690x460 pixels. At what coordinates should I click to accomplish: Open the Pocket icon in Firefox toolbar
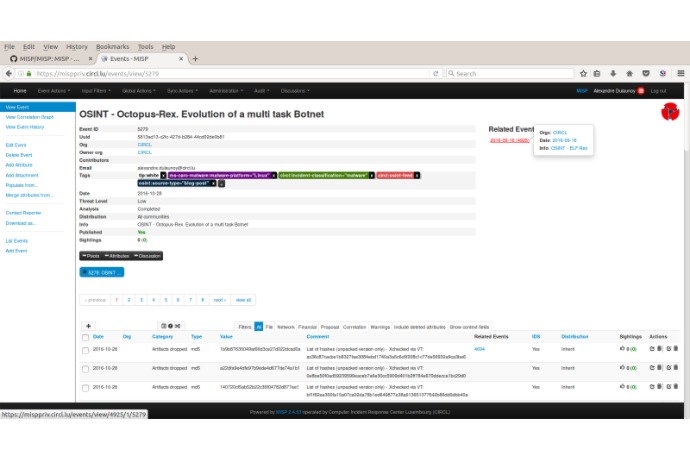(x=646, y=74)
